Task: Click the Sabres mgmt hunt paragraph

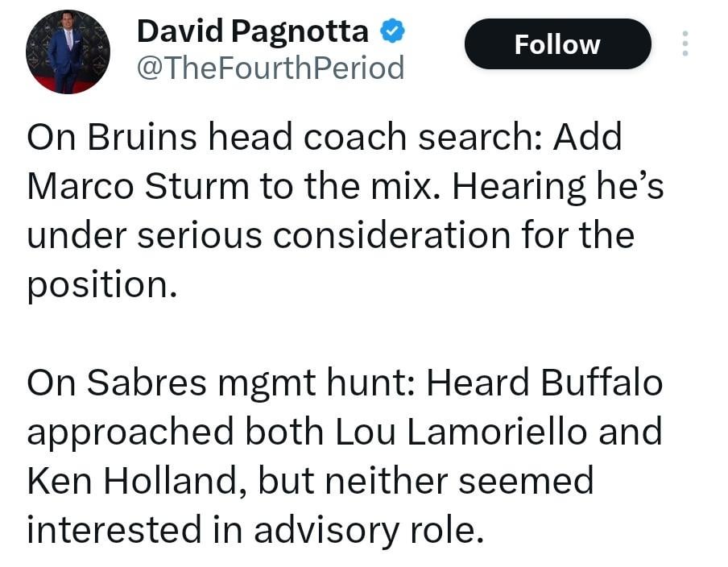Action: click(345, 456)
